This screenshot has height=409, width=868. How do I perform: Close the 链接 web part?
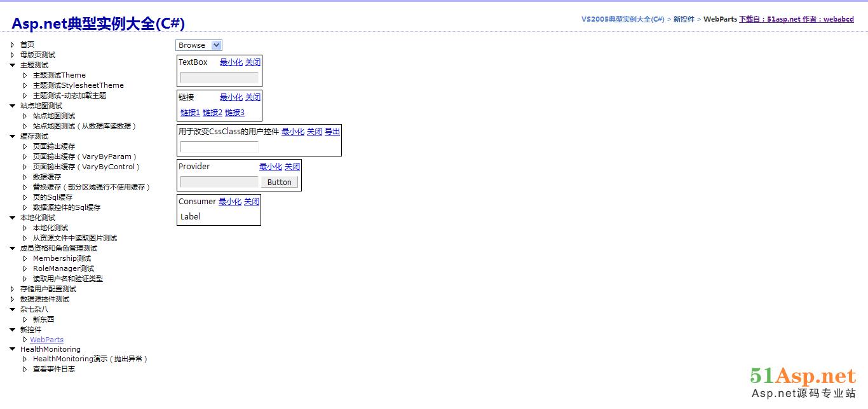click(x=253, y=97)
